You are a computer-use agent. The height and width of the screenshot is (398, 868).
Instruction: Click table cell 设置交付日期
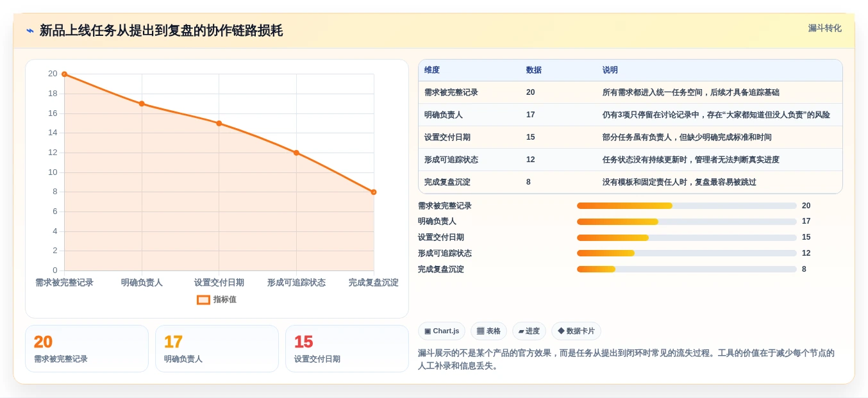click(x=447, y=137)
